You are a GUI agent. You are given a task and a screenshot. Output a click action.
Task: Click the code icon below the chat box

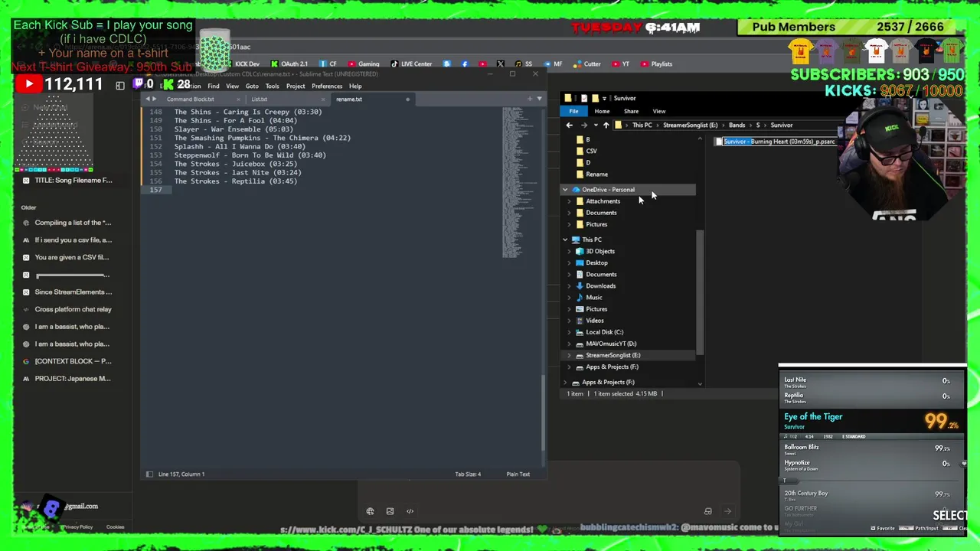(410, 511)
